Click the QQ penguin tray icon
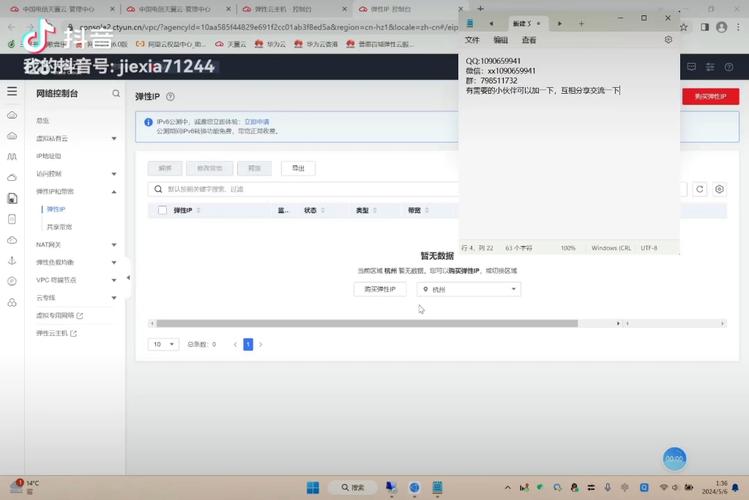This screenshot has height=500, width=749. pos(574,487)
